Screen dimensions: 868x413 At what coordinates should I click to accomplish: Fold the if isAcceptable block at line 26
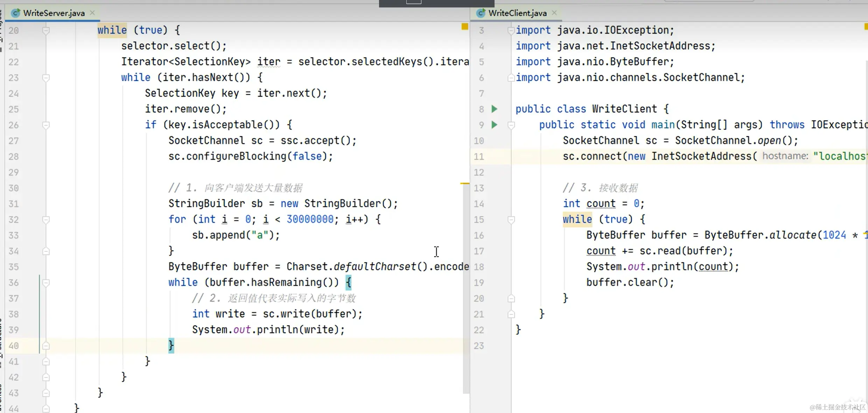coord(46,125)
